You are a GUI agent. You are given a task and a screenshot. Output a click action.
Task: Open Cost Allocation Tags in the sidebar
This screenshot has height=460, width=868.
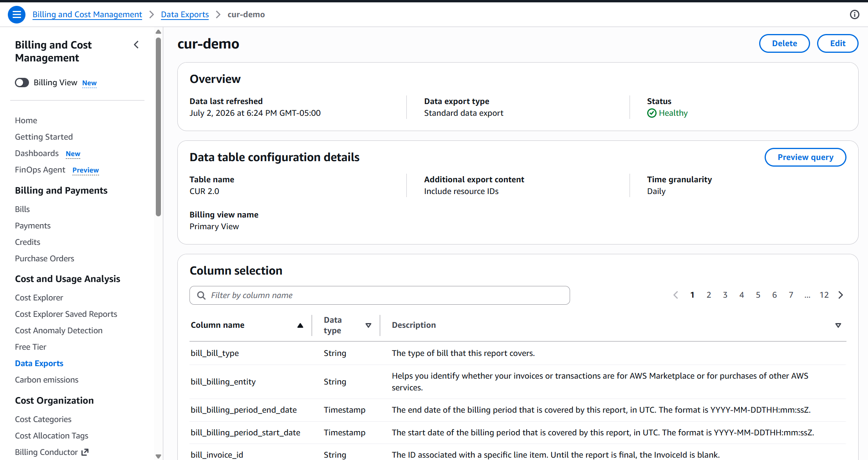52,436
